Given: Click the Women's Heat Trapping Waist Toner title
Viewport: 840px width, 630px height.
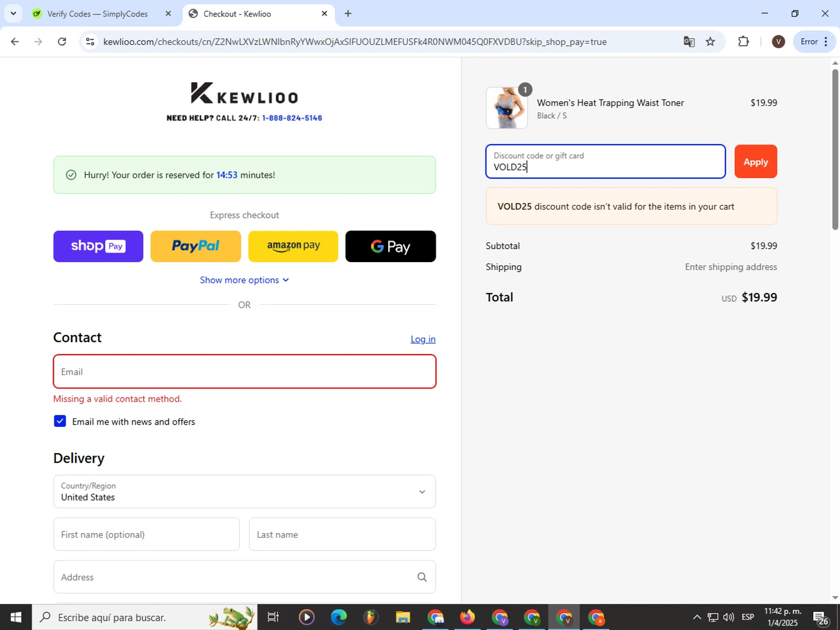Looking at the screenshot, I should tap(610, 103).
